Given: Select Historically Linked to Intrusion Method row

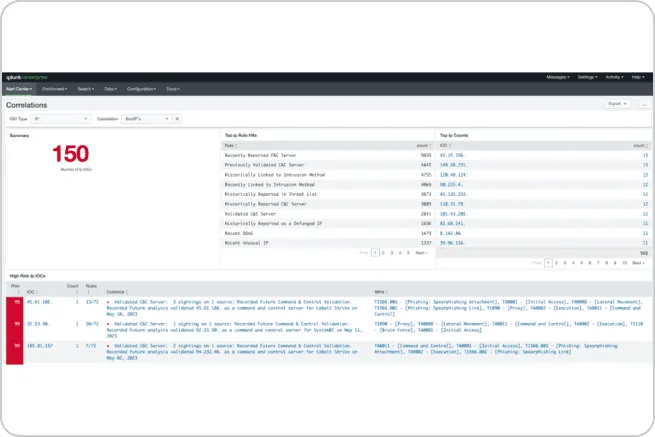Looking at the screenshot, I should 328,175.
